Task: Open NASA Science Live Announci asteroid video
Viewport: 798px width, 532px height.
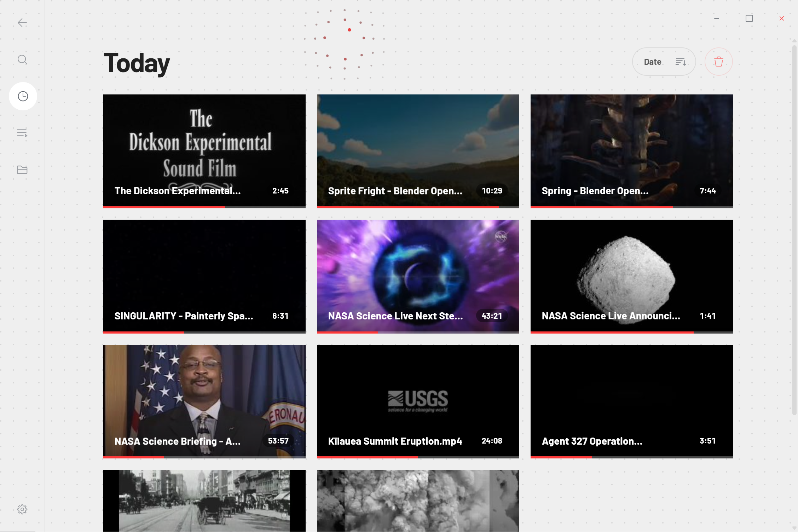Action: 632,276
